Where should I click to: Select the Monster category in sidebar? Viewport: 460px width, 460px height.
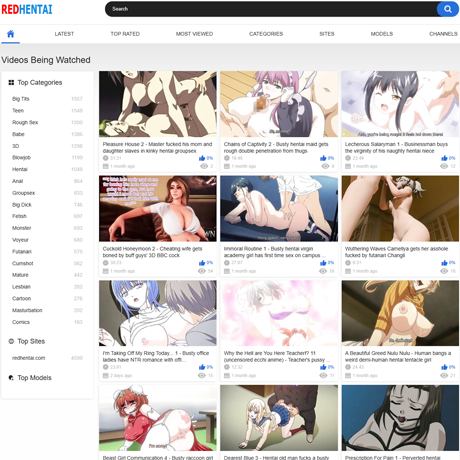point(22,228)
